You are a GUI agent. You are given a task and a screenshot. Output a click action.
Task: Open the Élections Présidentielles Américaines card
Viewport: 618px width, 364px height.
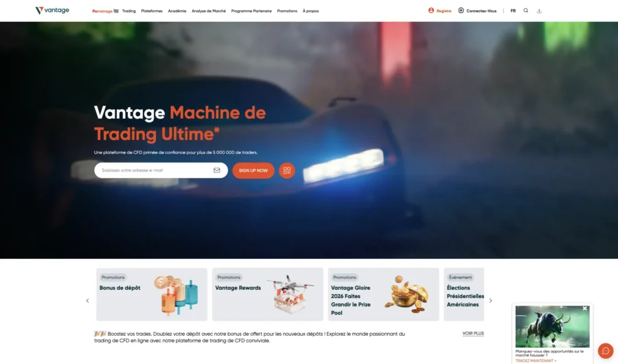point(464,294)
